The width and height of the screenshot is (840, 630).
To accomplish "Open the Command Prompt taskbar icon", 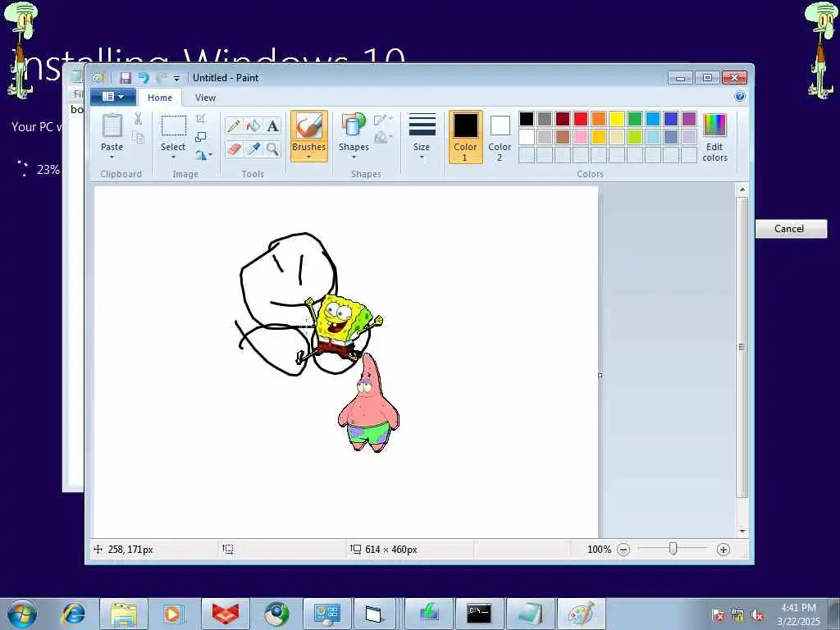I will (478, 614).
